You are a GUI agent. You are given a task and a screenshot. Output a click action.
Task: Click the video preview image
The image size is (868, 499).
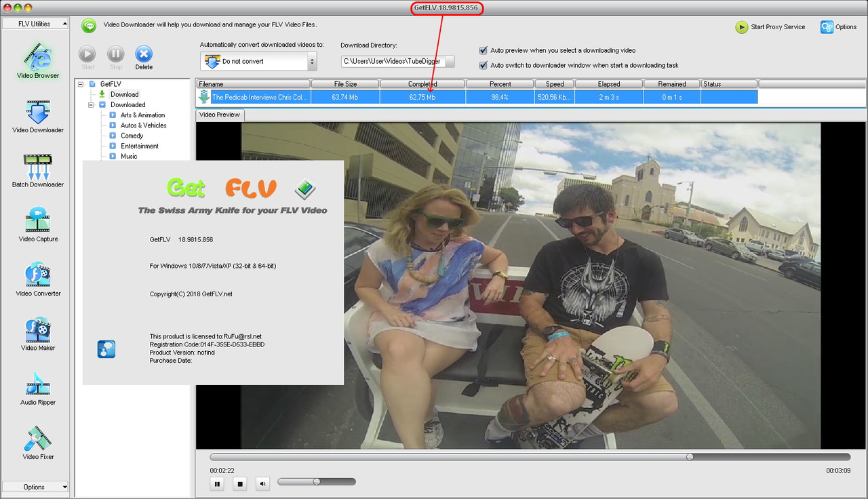(x=531, y=285)
